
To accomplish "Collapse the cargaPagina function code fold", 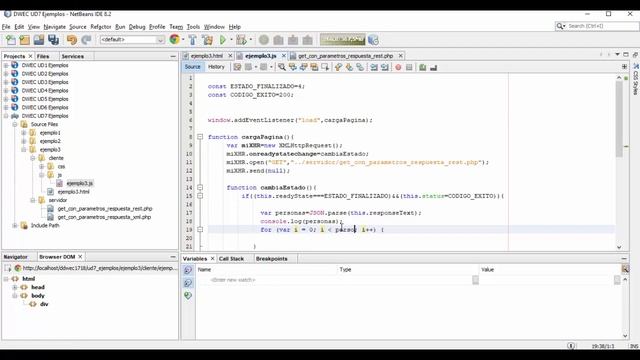I will (200, 137).
